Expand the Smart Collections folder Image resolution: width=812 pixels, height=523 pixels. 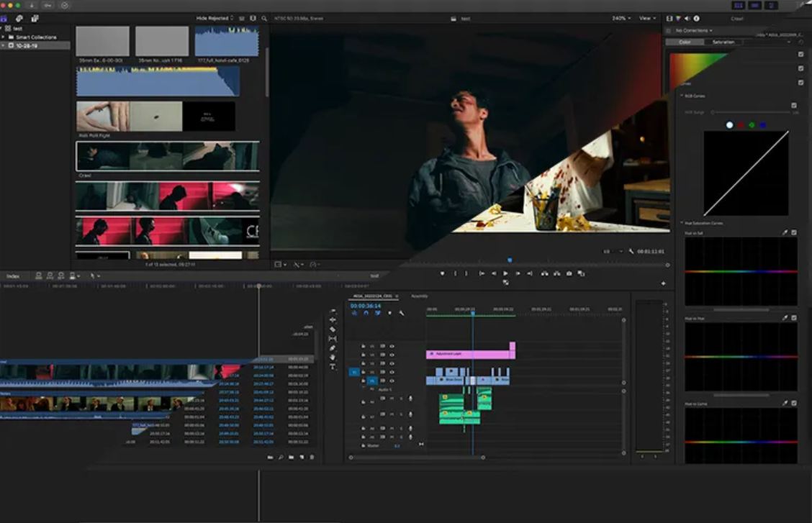[x=4, y=37]
